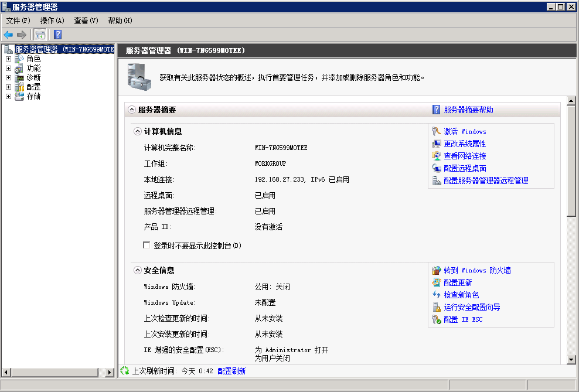Click the 转到 Windows 防火墙 icon
The height and width of the screenshot is (392, 579).
pos(436,270)
